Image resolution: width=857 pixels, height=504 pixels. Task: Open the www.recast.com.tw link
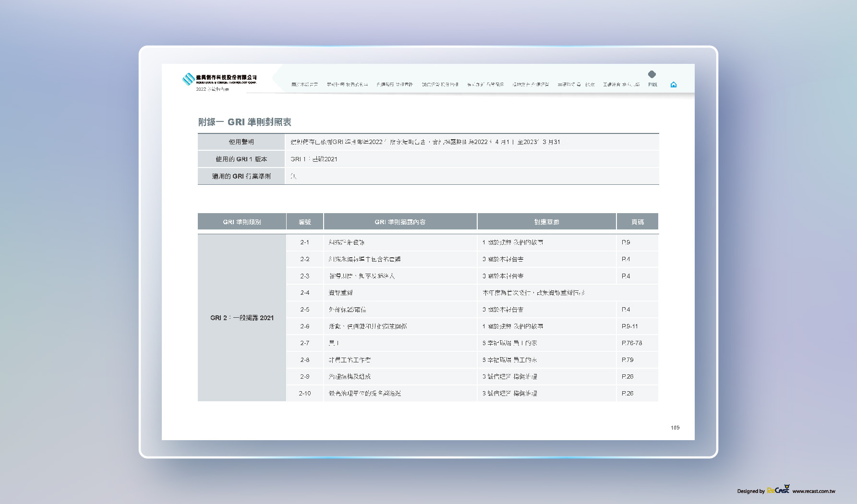(814, 491)
